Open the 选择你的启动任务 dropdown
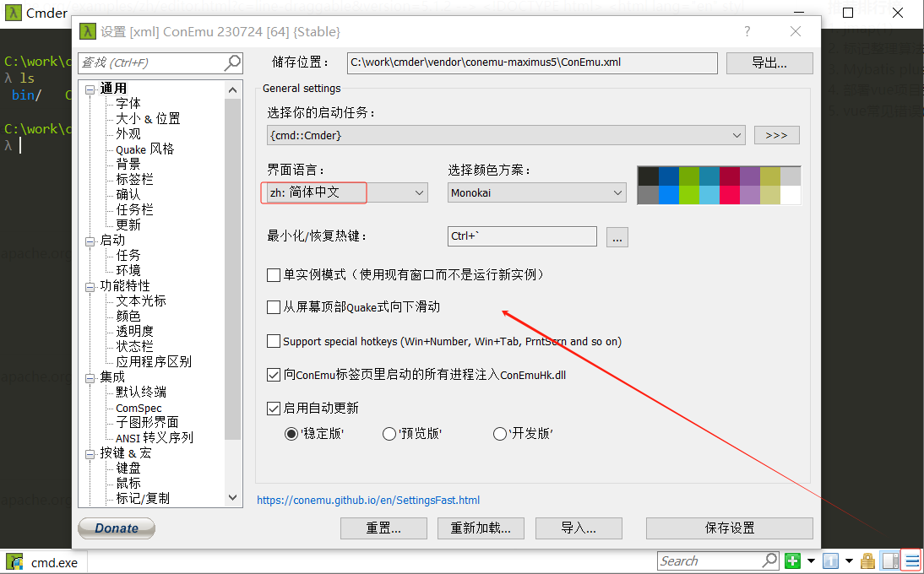 point(506,135)
